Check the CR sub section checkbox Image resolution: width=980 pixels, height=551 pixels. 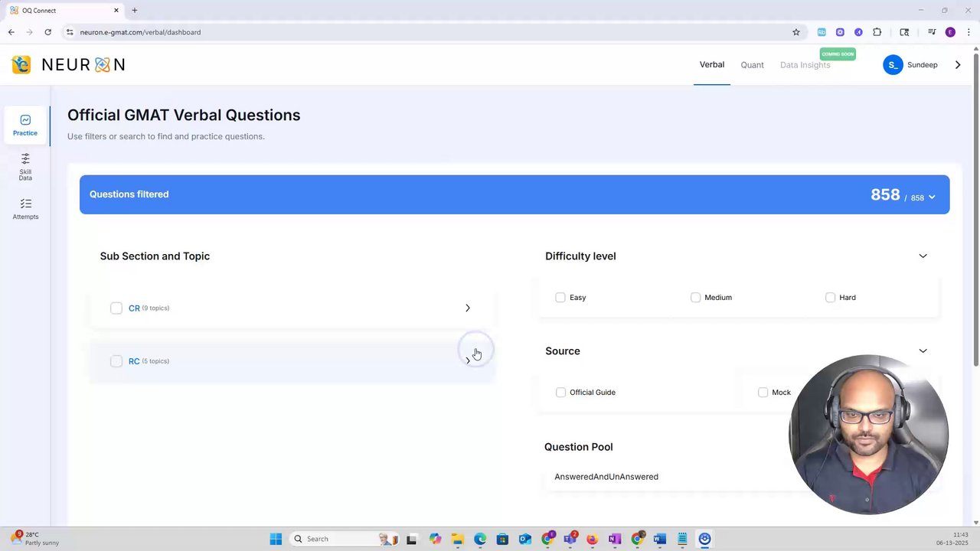pyautogui.click(x=116, y=308)
